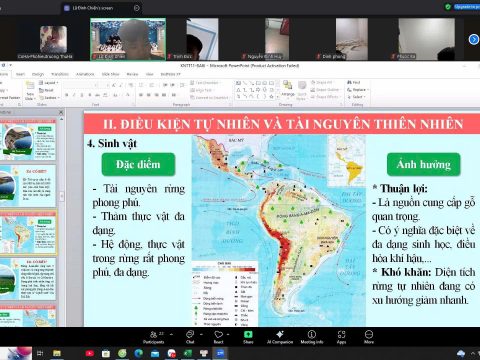480x360 pixels.
Task: Show next video participants with blue arrow
Action: pos(473,39)
